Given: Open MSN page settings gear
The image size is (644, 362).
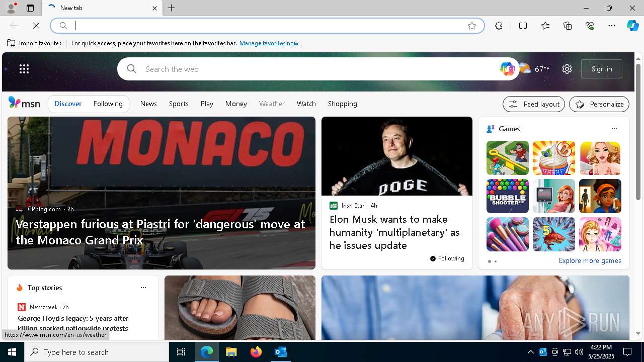Looking at the screenshot, I should 567,69.
